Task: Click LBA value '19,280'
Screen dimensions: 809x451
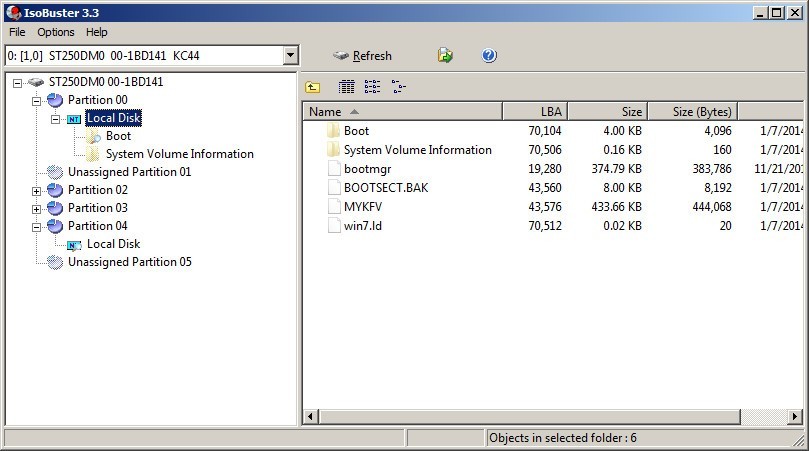Action: [x=545, y=169]
